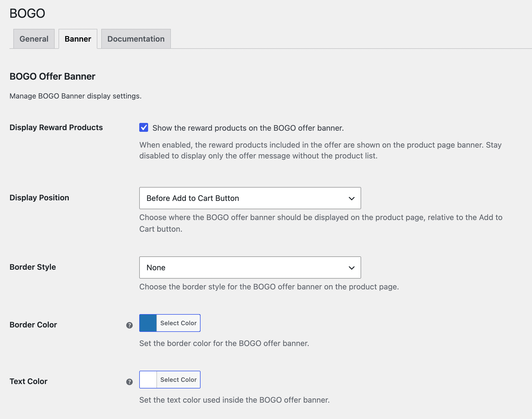This screenshot has width=532, height=419.
Task: Click the blue border color swatch
Action: pos(148,323)
